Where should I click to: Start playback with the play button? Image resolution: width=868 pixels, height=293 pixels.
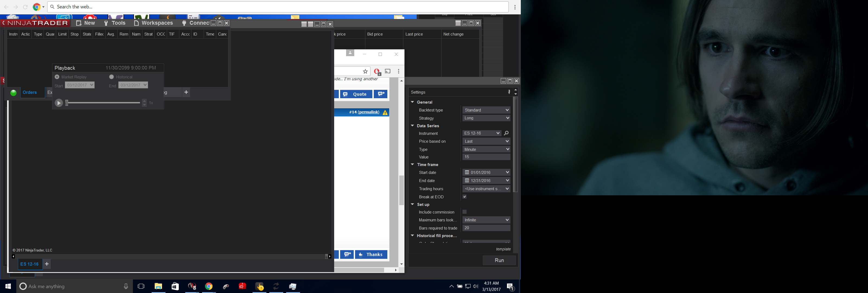59,103
